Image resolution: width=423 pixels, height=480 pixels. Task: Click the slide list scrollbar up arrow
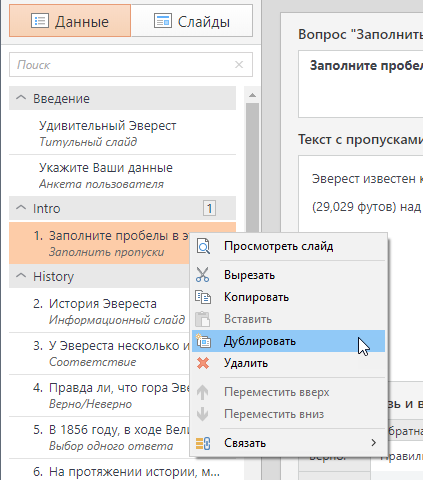click(252, 95)
